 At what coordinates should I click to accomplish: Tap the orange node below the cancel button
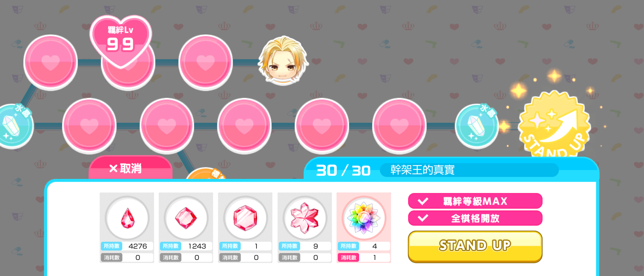[206, 173]
